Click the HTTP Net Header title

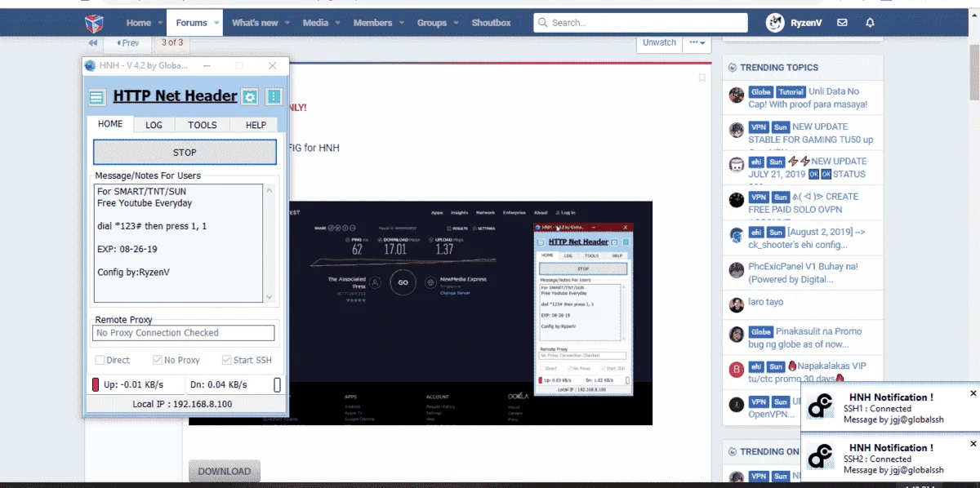(x=175, y=96)
